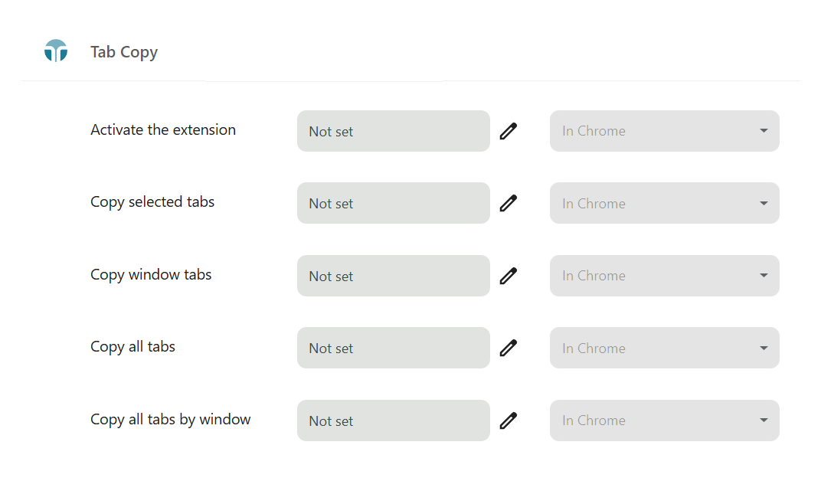Edit shortcut for Copy all tabs by window
821x504 pixels.
pos(509,421)
